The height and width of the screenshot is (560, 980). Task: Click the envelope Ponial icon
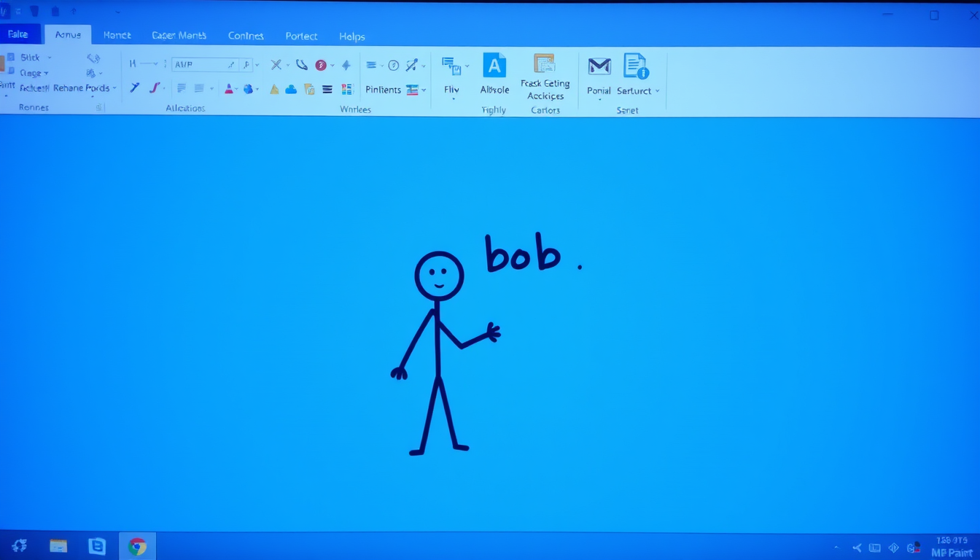click(599, 66)
